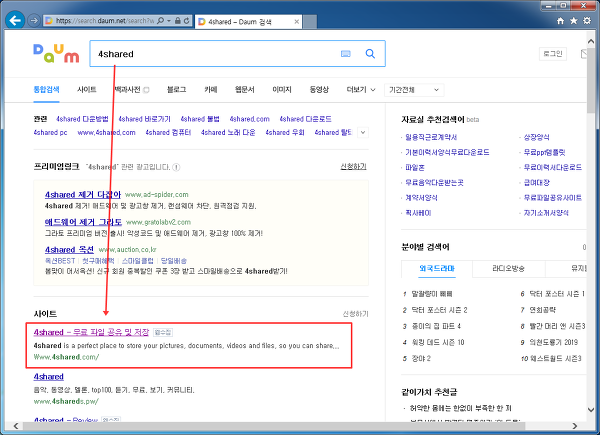The width and height of the screenshot is (600, 435).
Task: Click the 로그인 button
Action: 553,54
